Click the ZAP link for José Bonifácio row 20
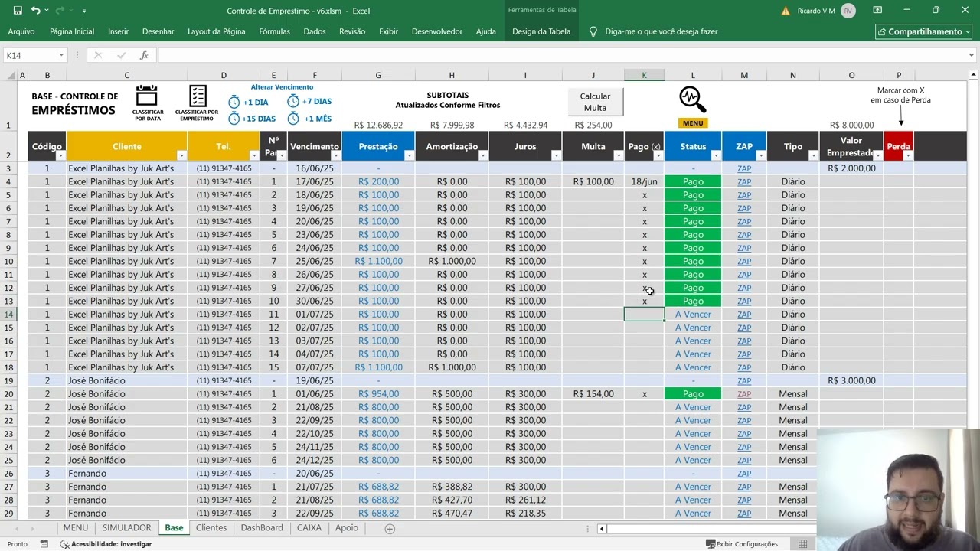This screenshot has width=980, height=551. point(744,393)
